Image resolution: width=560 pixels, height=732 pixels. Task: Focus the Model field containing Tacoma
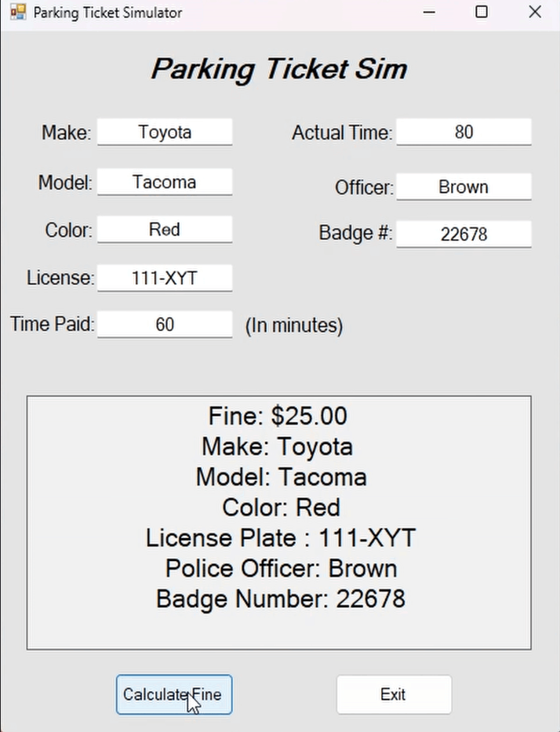pyautogui.click(x=165, y=181)
